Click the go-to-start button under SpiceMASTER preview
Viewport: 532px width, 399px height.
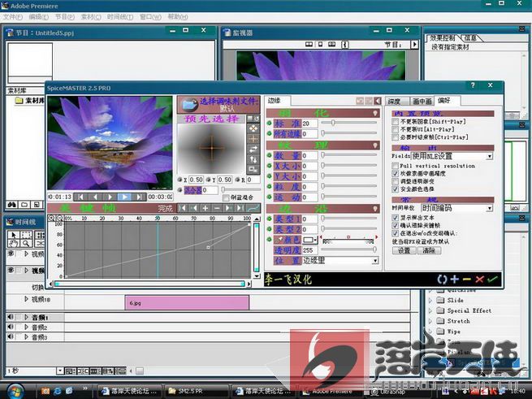pos(80,197)
